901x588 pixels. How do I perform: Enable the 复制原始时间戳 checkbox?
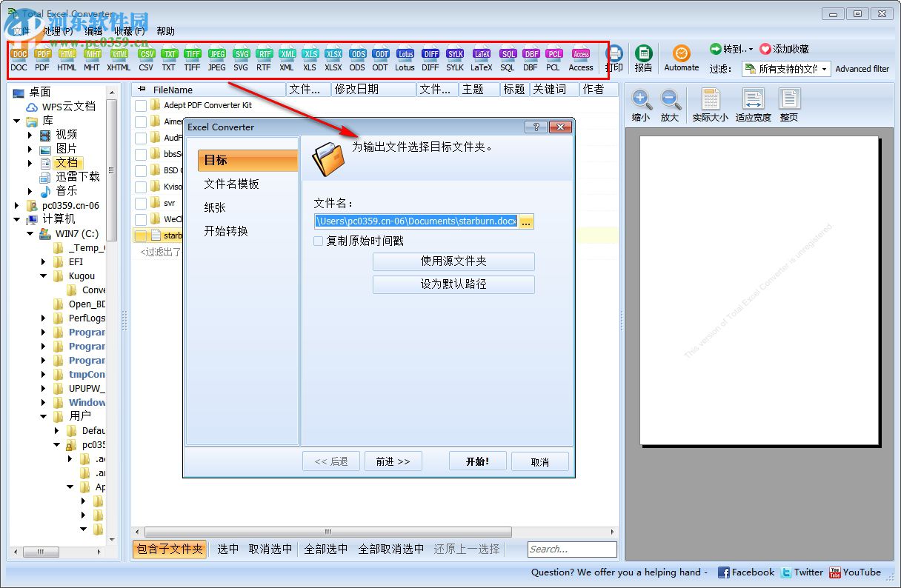[x=319, y=241]
